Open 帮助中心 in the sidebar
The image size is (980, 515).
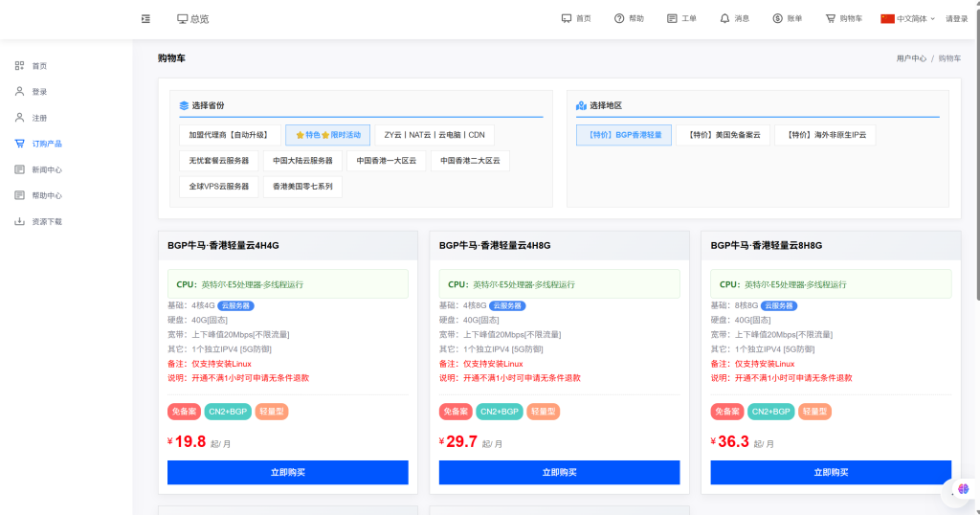47,195
